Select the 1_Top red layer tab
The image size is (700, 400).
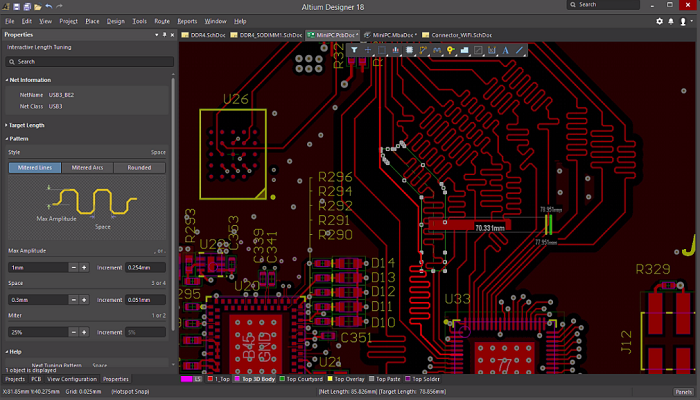pyautogui.click(x=219, y=379)
